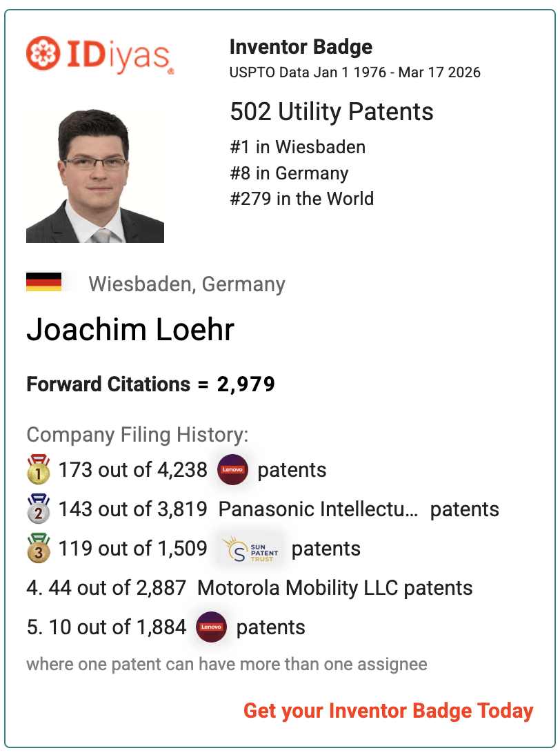Viewport: 560px width, 755px height.
Task: Click the #8 in Germany ranking
Action: pos(289,173)
